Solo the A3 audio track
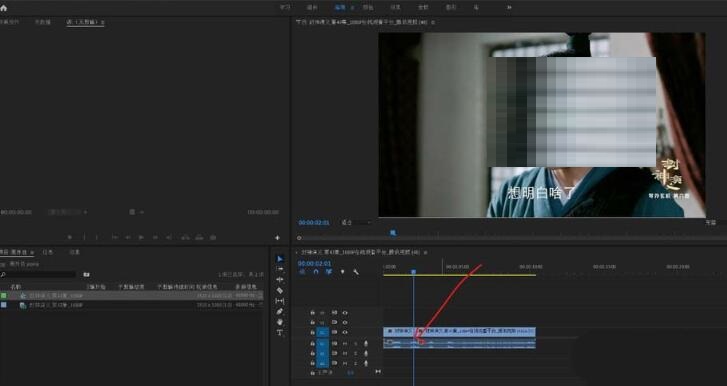 click(356, 363)
